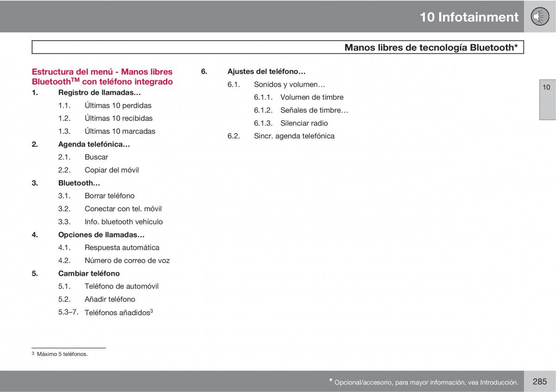The width and height of the screenshot is (556, 392).
Task: Click the chapter 10 side tab
Action: coord(547,100)
